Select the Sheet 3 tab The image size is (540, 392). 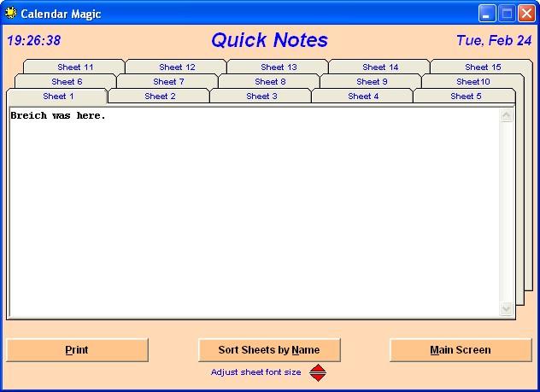261,97
